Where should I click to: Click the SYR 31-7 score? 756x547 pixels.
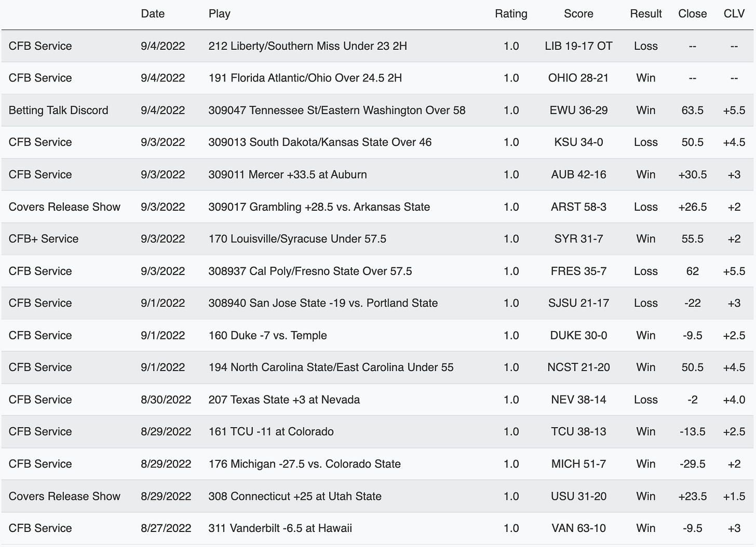[578, 239]
